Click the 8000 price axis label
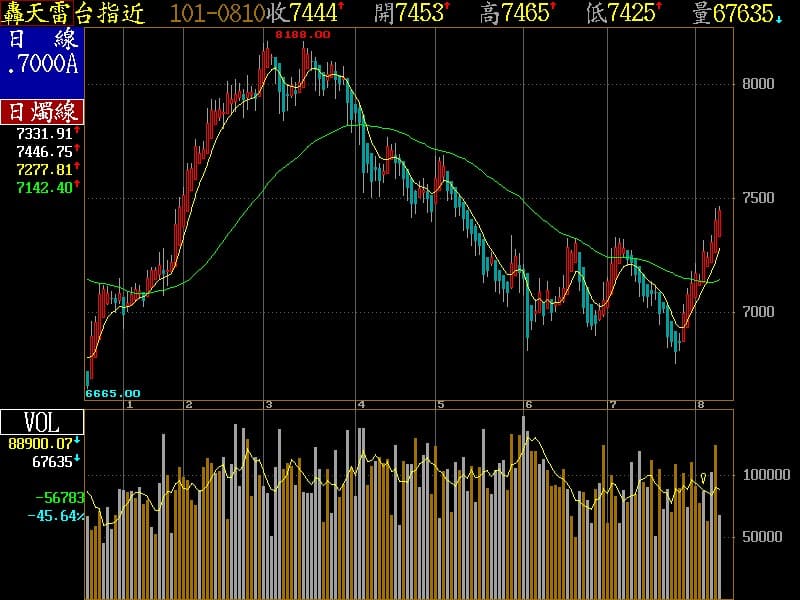800x600 pixels. [x=758, y=84]
